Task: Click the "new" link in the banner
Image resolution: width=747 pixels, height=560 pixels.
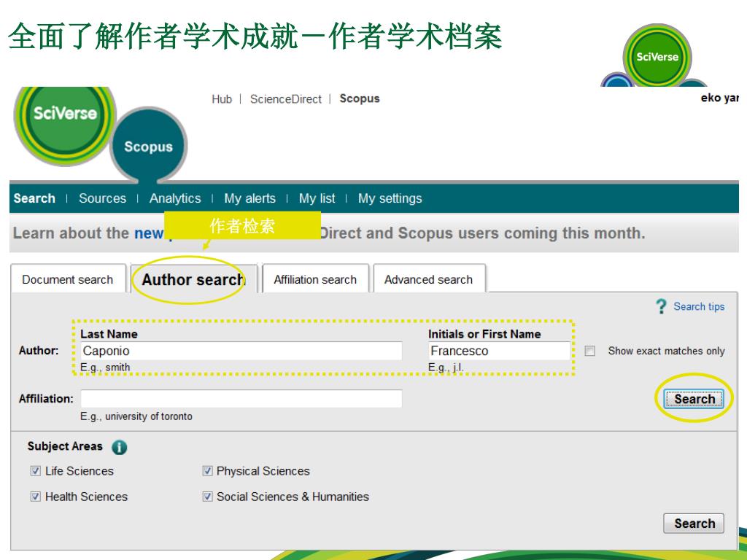Action: (x=149, y=233)
